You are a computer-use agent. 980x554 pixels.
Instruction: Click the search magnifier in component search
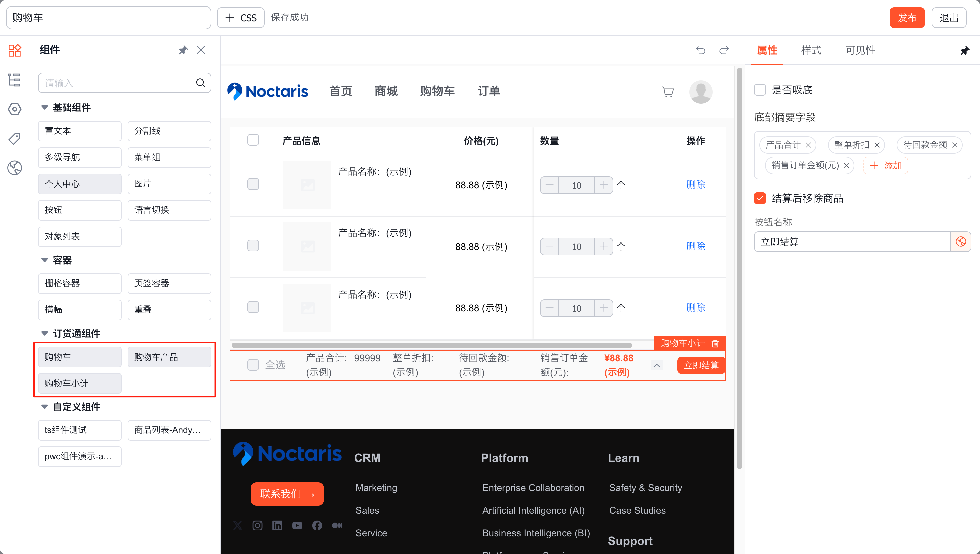[200, 83]
